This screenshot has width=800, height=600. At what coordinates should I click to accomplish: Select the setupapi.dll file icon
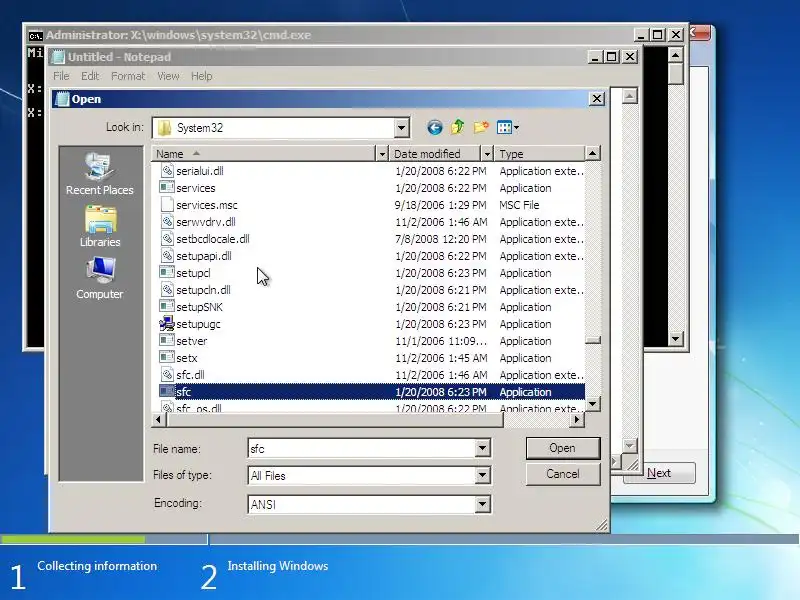pos(167,256)
